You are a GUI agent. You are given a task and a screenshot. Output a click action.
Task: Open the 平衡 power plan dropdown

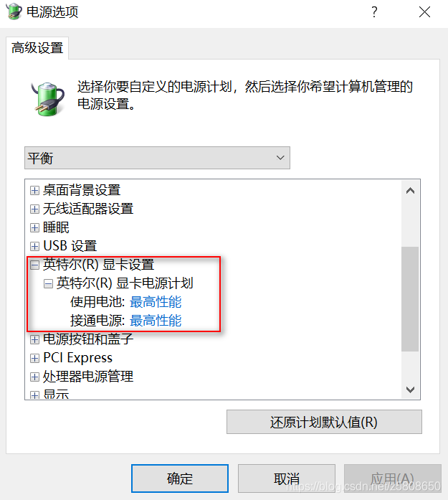pos(157,158)
